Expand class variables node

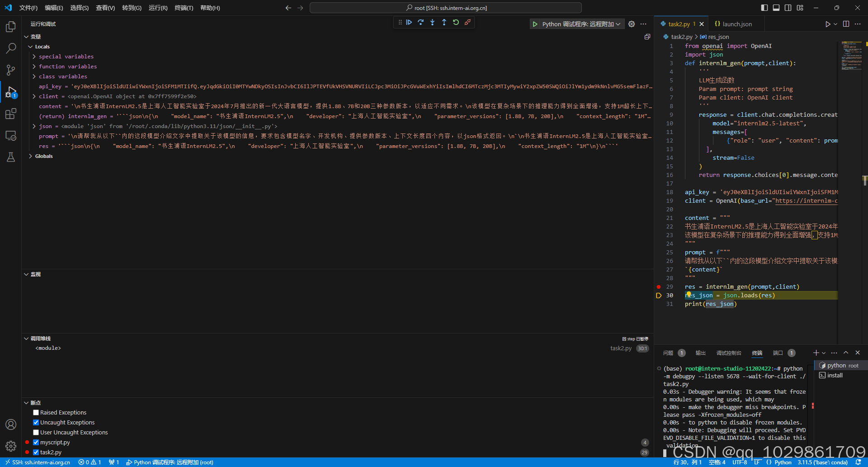coord(34,76)
